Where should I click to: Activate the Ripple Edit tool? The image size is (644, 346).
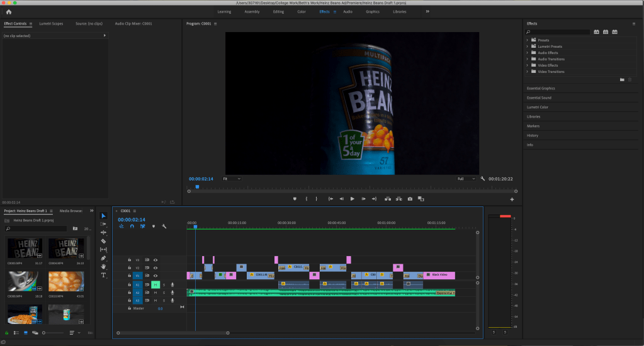point(104,233)
